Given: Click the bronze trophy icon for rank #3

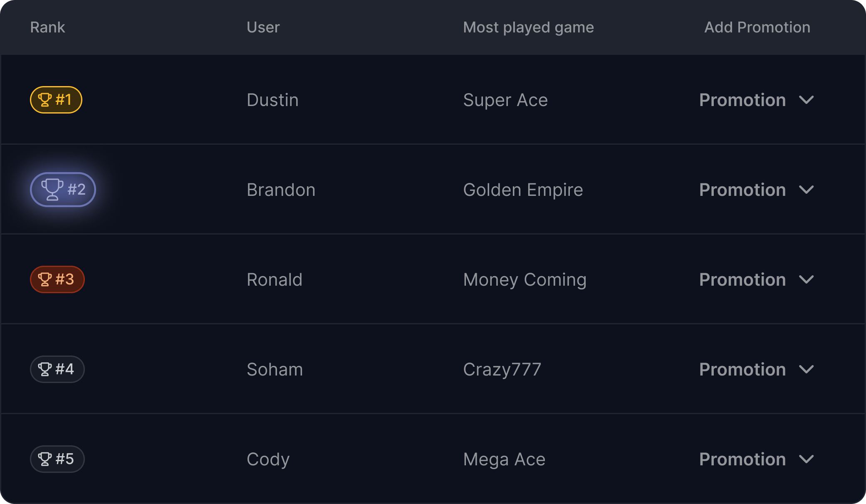Looking at the screenshot, I should coord(45,279).
